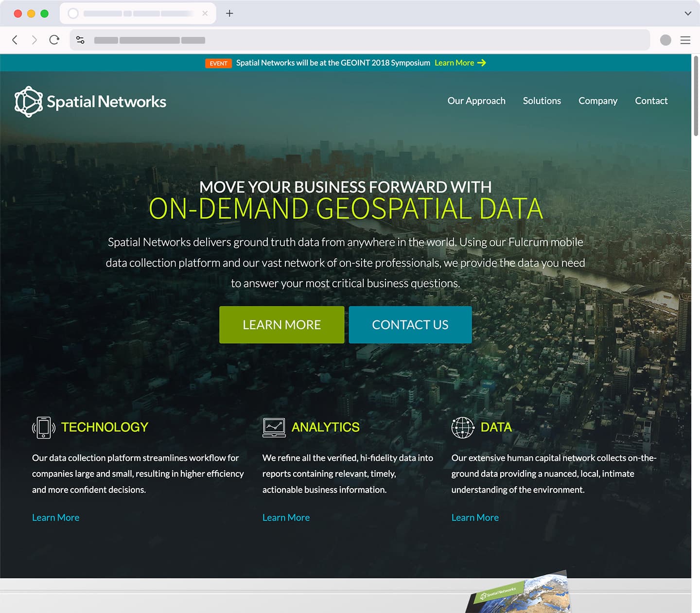Click the Spatial Networks logo icon
Screen dimensions: 700x613
point(29,102)
